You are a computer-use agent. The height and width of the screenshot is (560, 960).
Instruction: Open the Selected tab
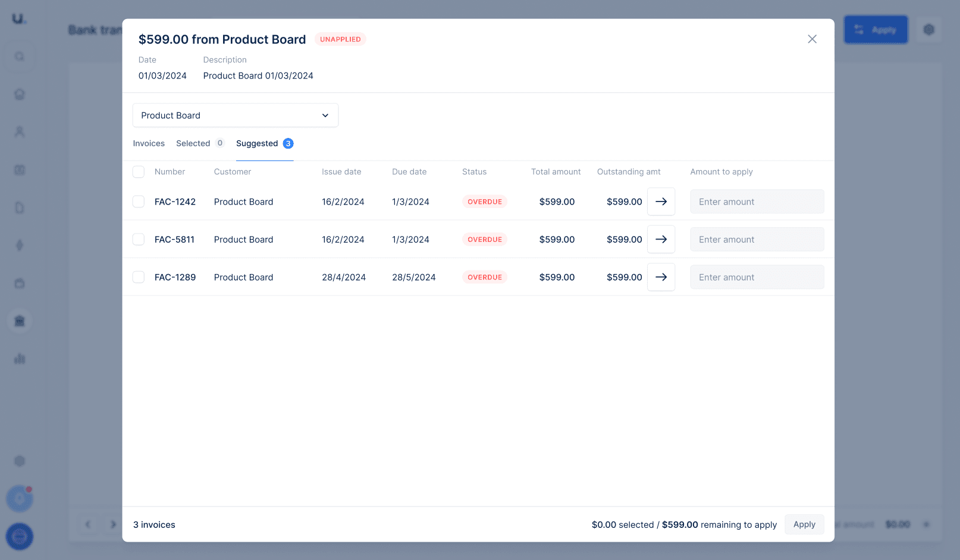(193, 143)
